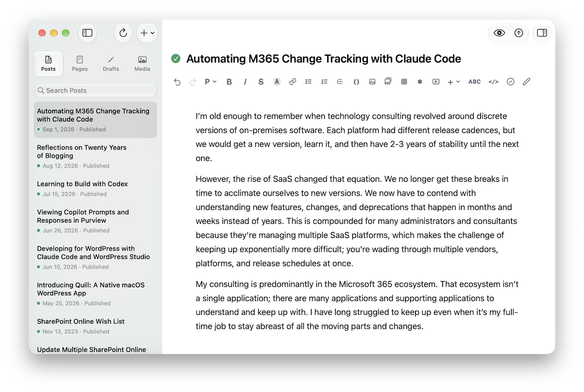Insert a video embed
584x392 pixels.
coord(436,82)
